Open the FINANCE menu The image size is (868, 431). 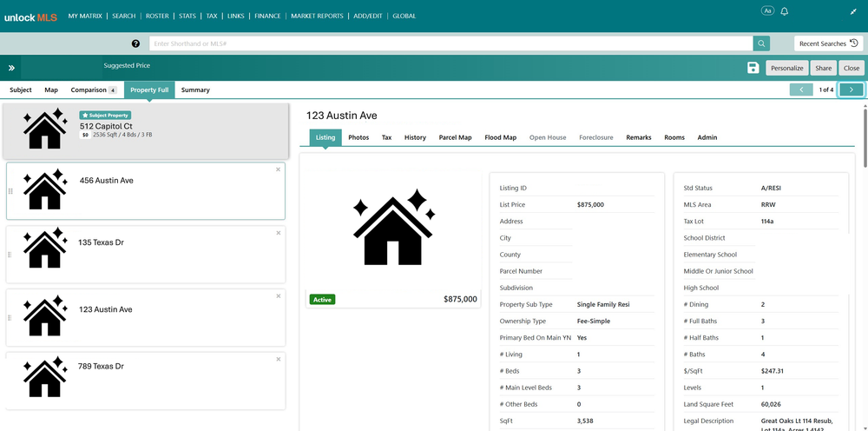(267, 16)
